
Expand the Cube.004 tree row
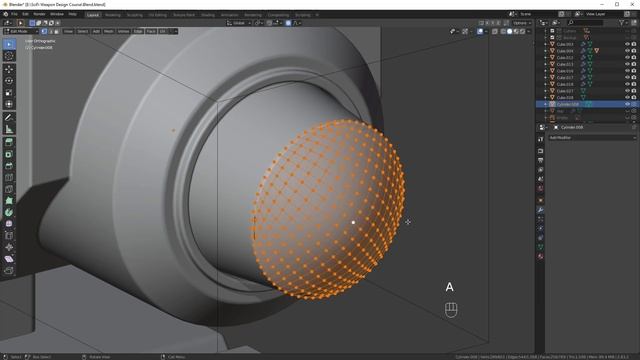tap(546, 51)
